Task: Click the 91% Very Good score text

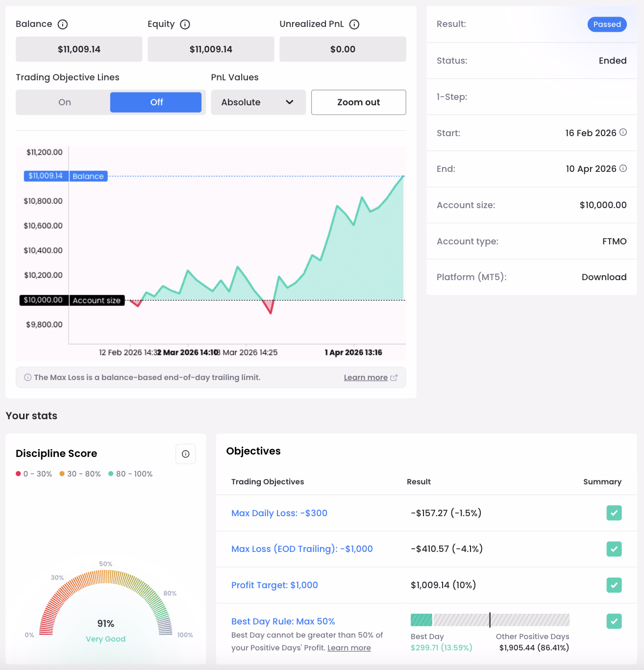Action: (x=106, y=631)
